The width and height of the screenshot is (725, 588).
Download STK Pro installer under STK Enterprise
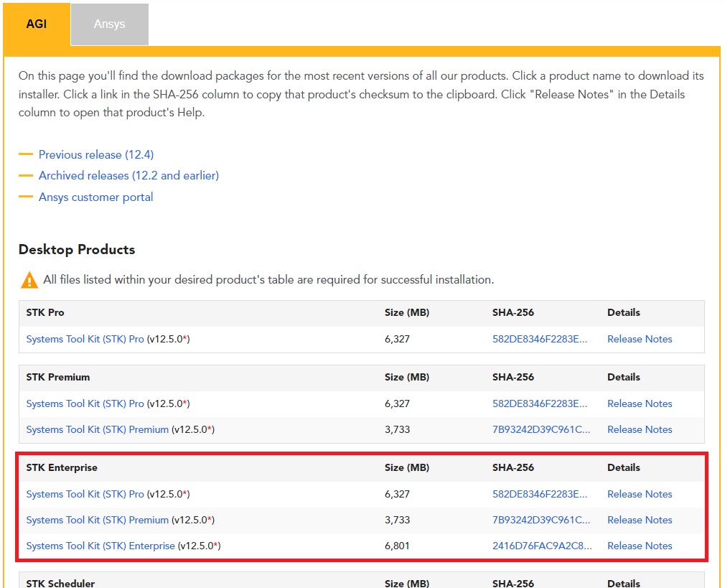point(85,494)
